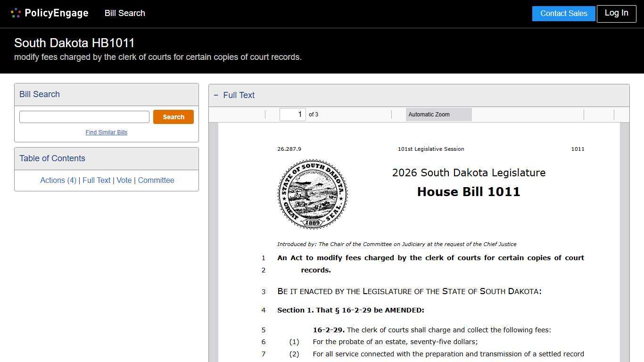This screenshot has height=362, width=644.
Task: Open the Full Text link in Table of Contents
Action: click(x=96, y=180)
